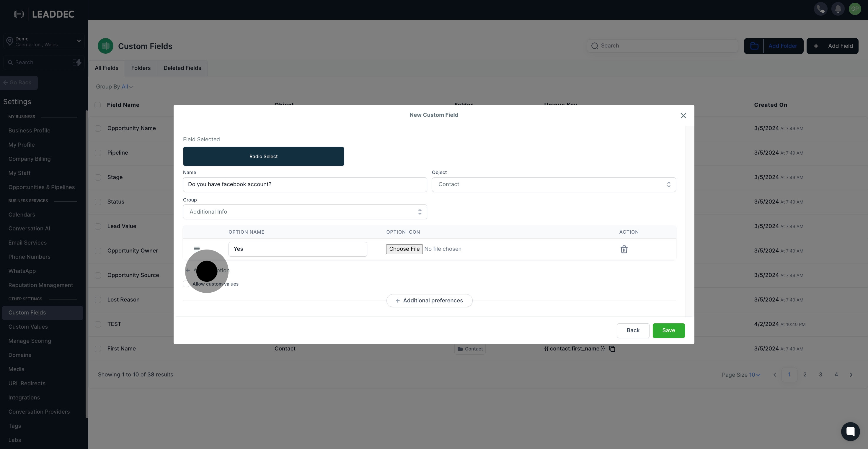Click the search magnifier icon in Custom Fields search
Image resolution: width=868 pixels, height=449 pixels.
tap(595, 46)
